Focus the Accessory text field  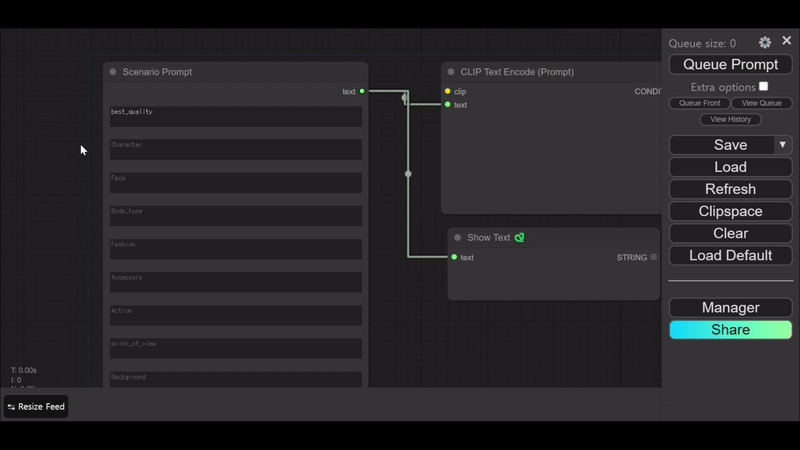tap(236, 282)
